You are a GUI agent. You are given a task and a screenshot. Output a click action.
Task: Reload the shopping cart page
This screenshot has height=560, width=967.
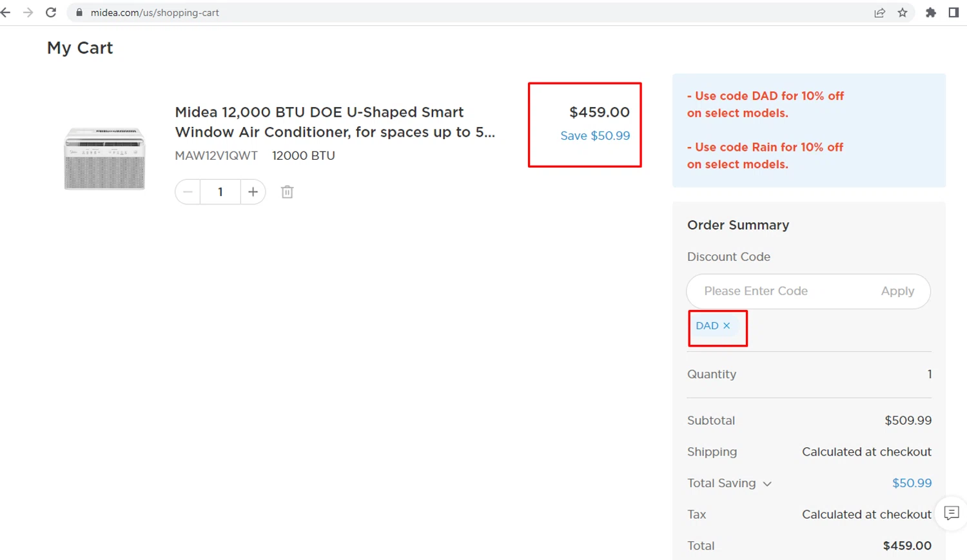[51, 12]
